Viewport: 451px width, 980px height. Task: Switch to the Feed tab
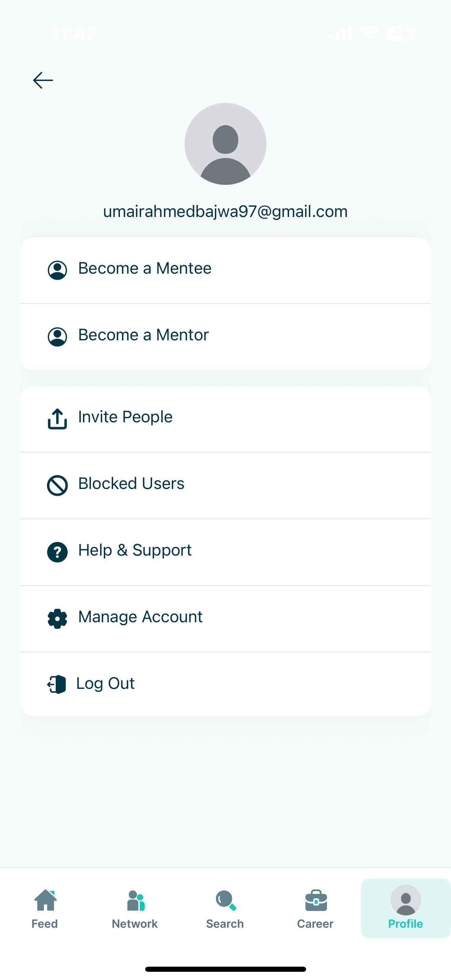(45, 909)
